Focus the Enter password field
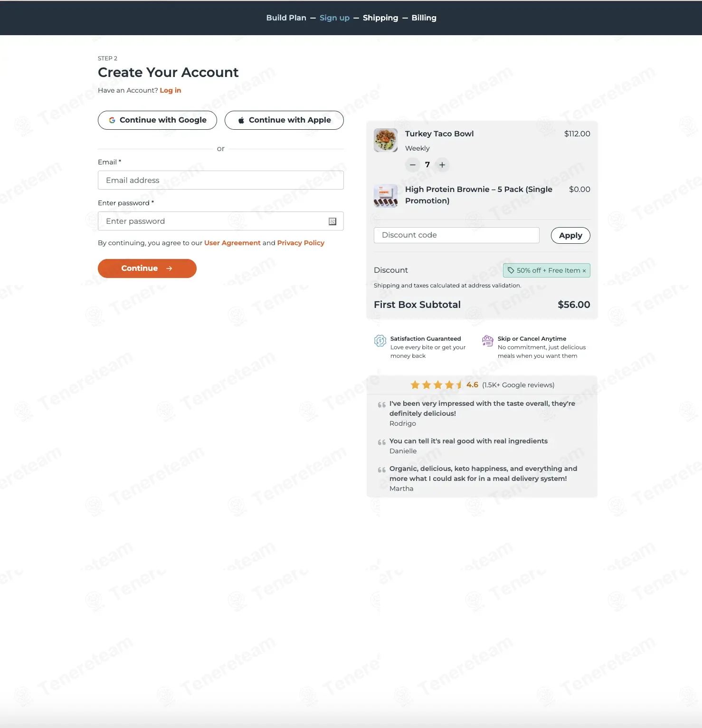This screenshot has width=702, height=728. point(221,221)
